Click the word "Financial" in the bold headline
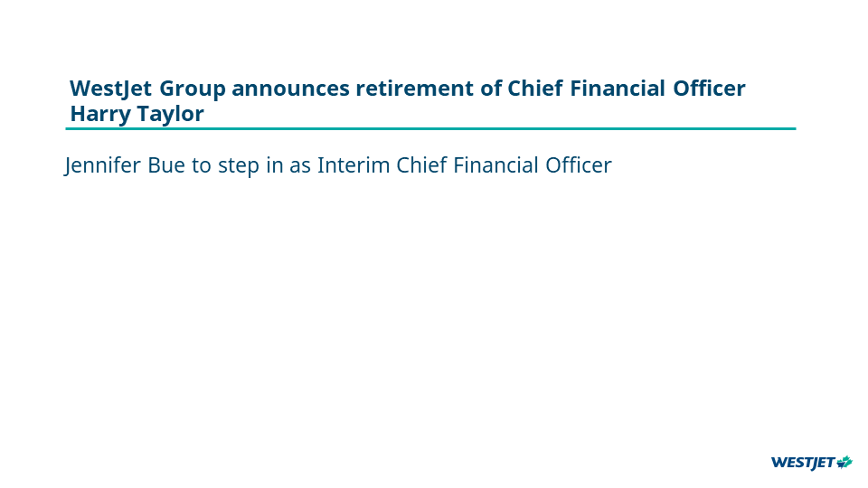The height and width of the screenshot is (488, 868). pos(612,89)
